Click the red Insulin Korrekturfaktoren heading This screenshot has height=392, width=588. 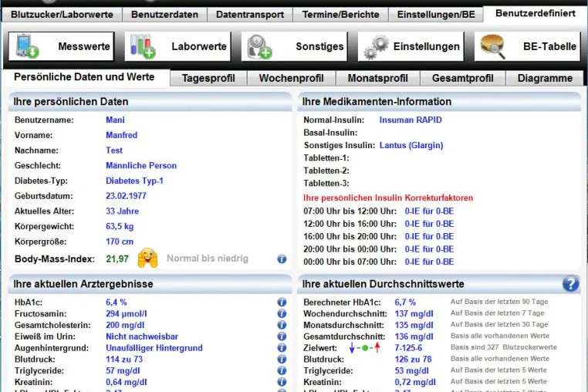pyautogui.click(x=388, y=198)
